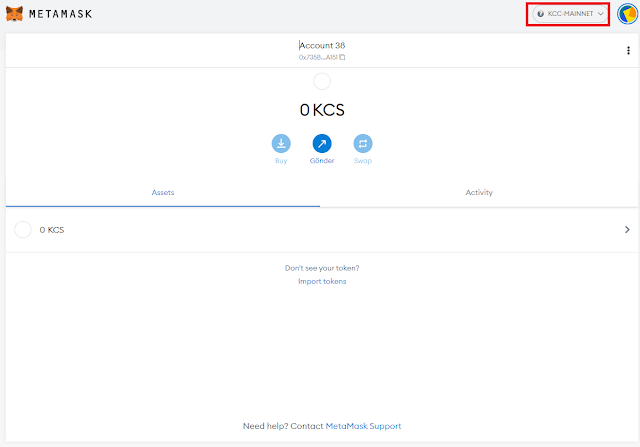
Task: Click the token logo above the balance
Action: 322,82
